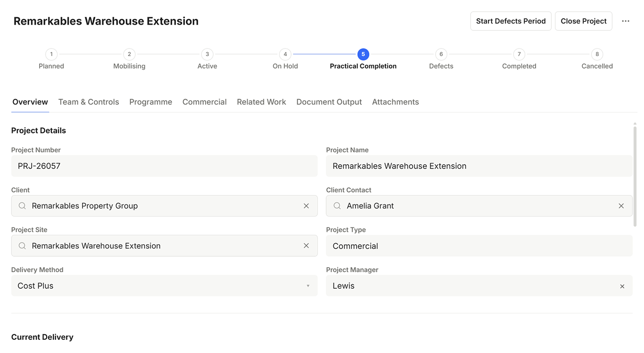Click the Close Project button
Image resolution: width=644 pixels, height=353 pixels.
(584, 21)
